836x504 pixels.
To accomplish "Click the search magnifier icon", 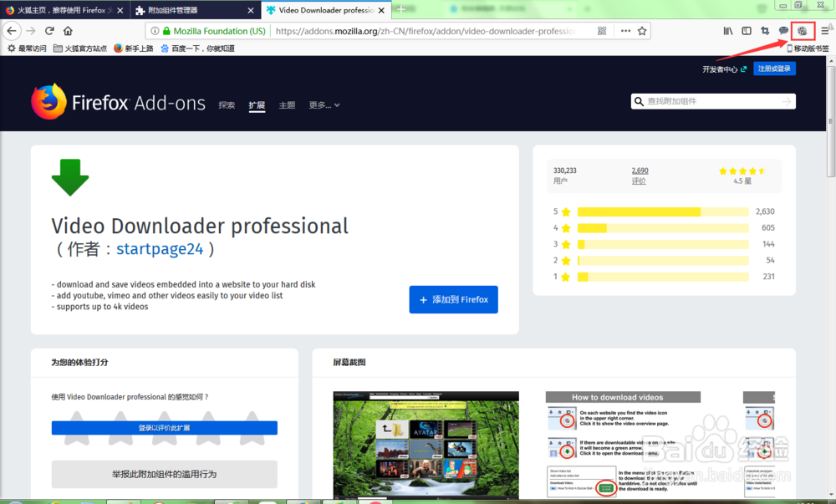I will 639,101.
